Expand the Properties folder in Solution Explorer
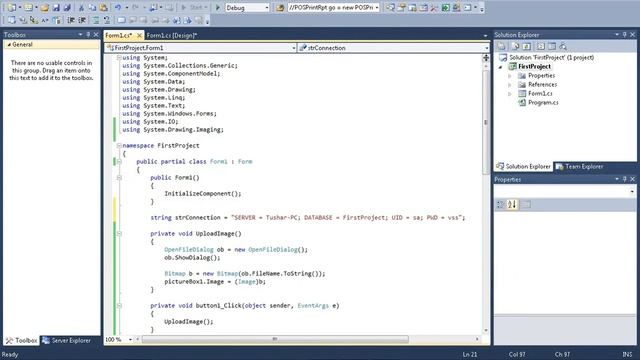The height and width of the screenshot is (360, 640). pos(510,76)
